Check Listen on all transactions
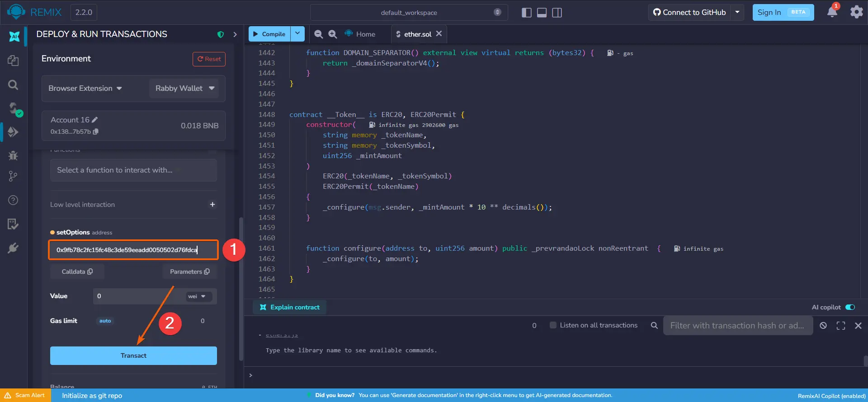Screen dimensions: 868x402 coord(553,325)
